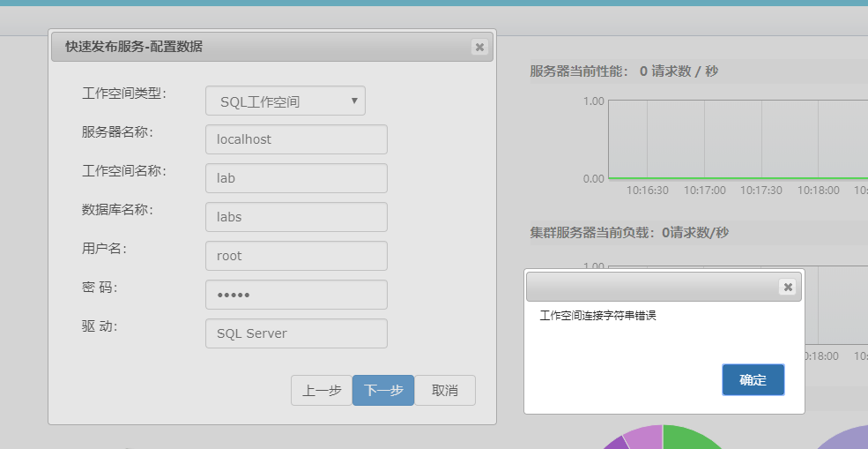
Task: Confirm the error with 确定
Action: click(x=753, y=379)
